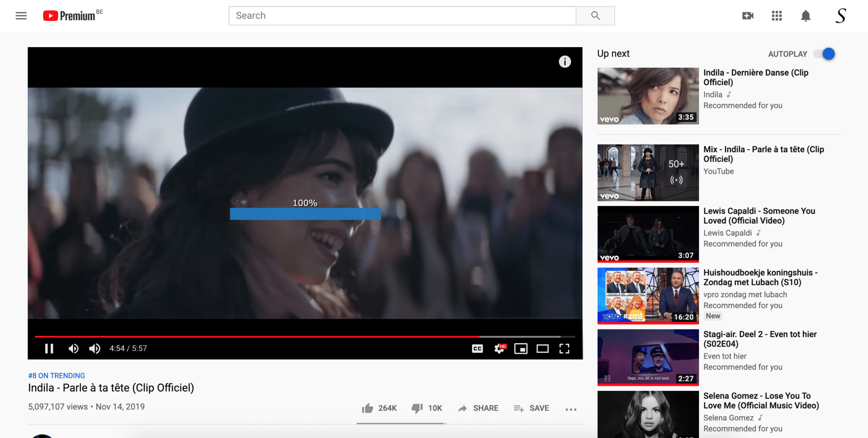The height and width of the screenshot is (438, 868).
Task: Click the SHARE button
Action: [x=478, y=408]
